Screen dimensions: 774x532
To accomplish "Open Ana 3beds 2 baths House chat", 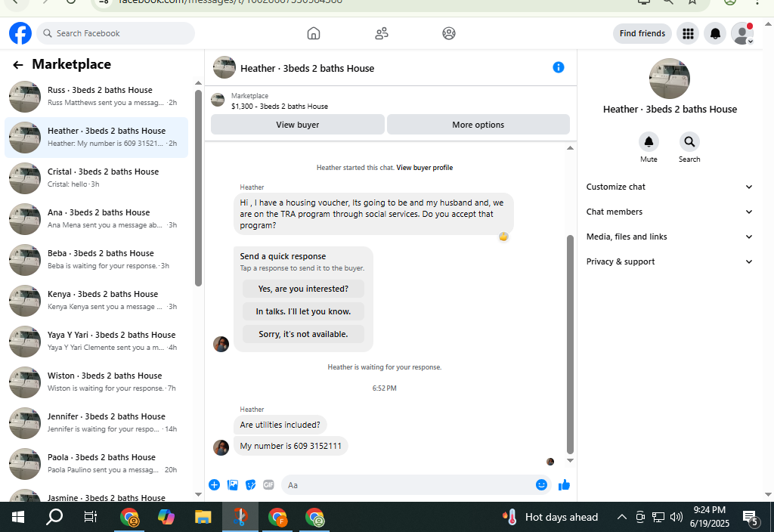I will pyautogui.click(x=96, y=219).
